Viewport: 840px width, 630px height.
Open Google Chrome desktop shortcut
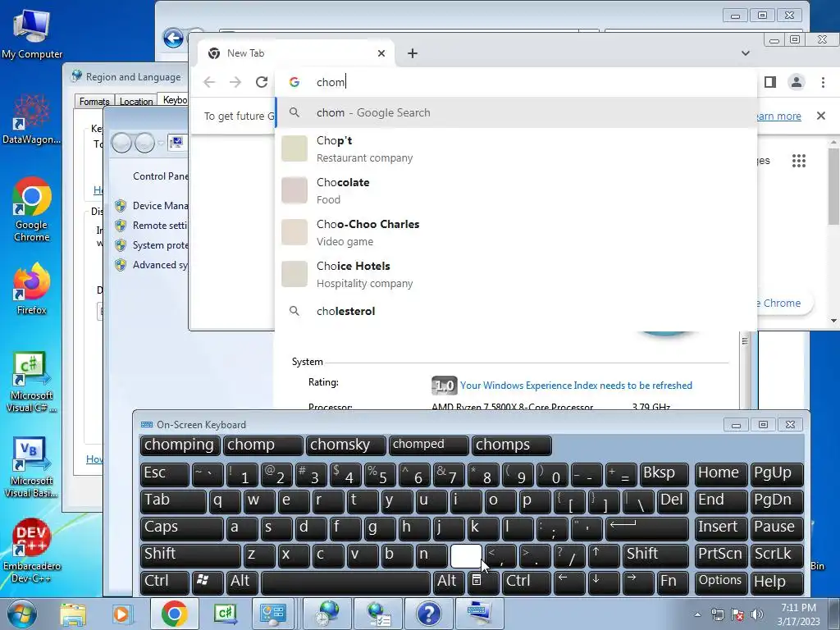point(32,209)
